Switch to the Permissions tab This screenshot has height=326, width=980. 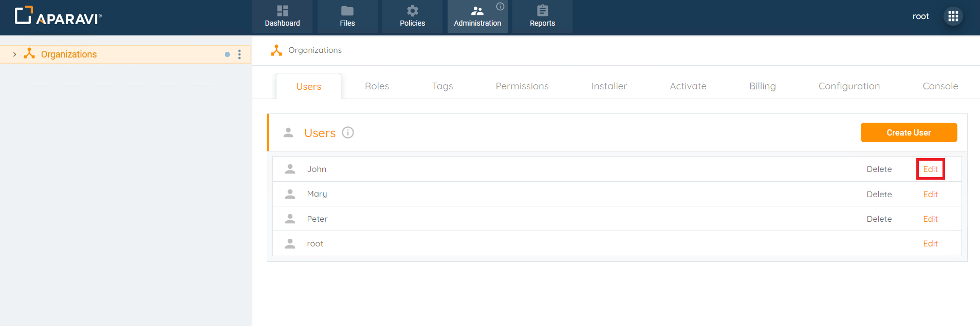522,86
